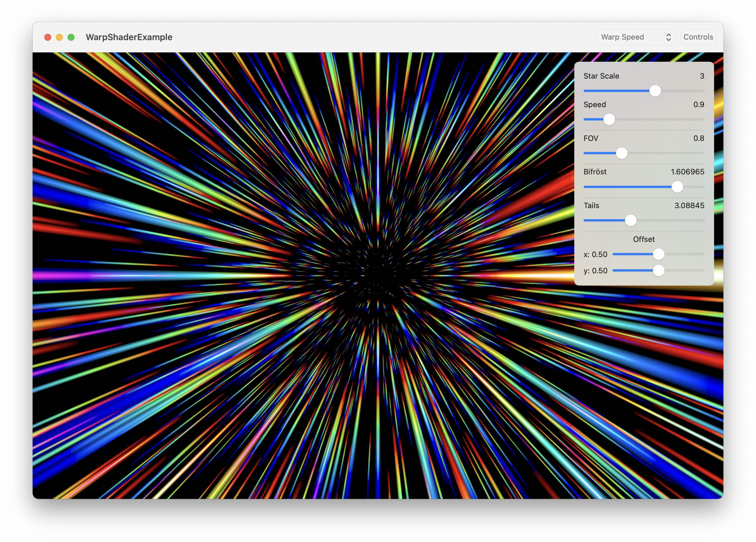Click the FOV slider knob
Viewport: 756px width, 542px height.
(621, 153)
